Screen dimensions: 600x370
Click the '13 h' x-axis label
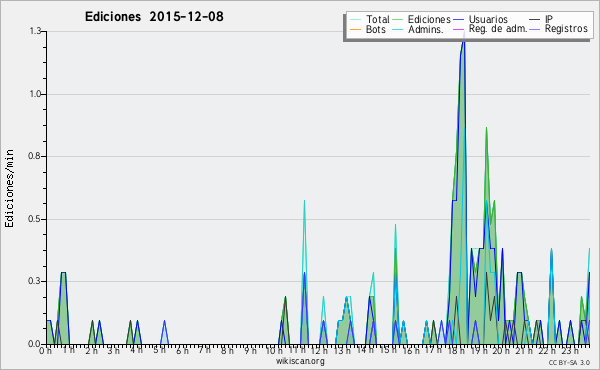pyautogui.click(x=342, y=350)
